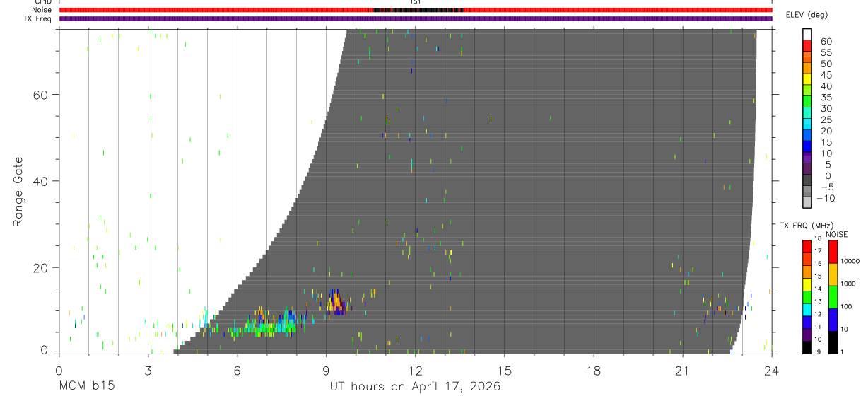Click the '12' tick on UT hours axis
The width and height of the screenshot is (868, 401).
click(415, 371)
